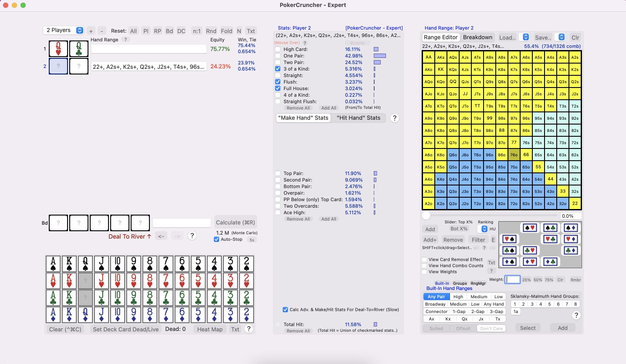Switch to the Breakdown tab
Viewport: 626px width, 364px height.
point(477,37)
